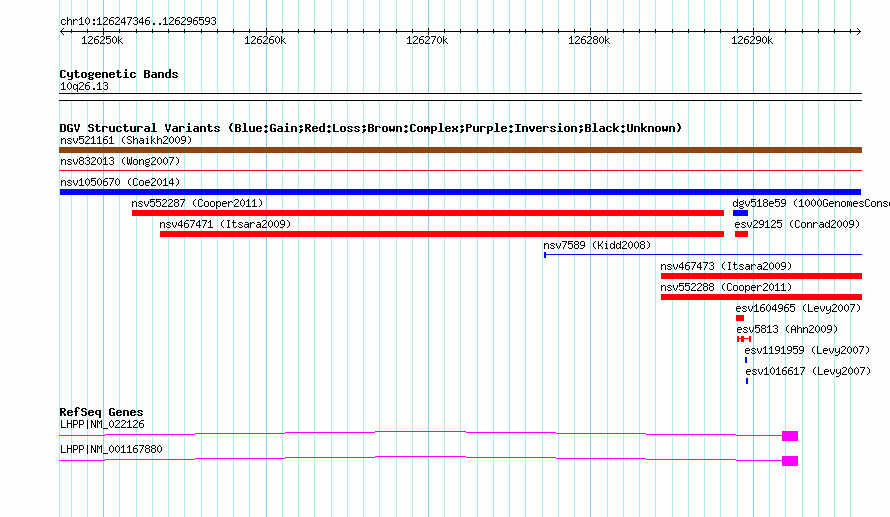Select the red nsv552288 Cooper2011 bar
The height and width of the screenshot is (517, 890).
[761, 297]
